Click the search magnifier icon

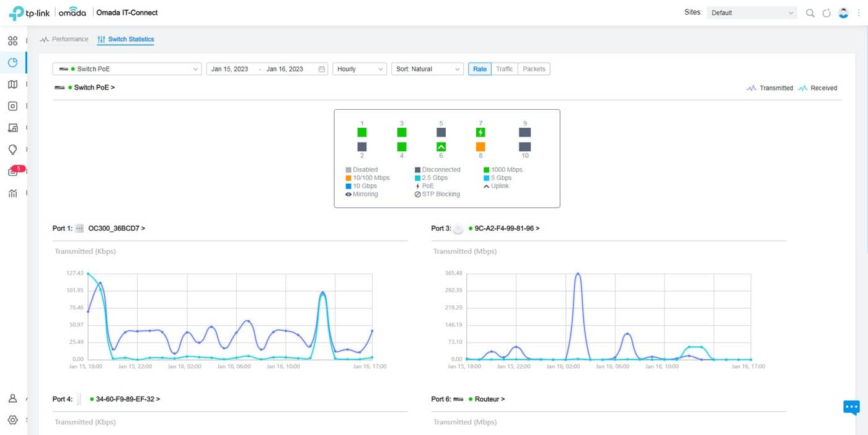[x=810, y=13]
